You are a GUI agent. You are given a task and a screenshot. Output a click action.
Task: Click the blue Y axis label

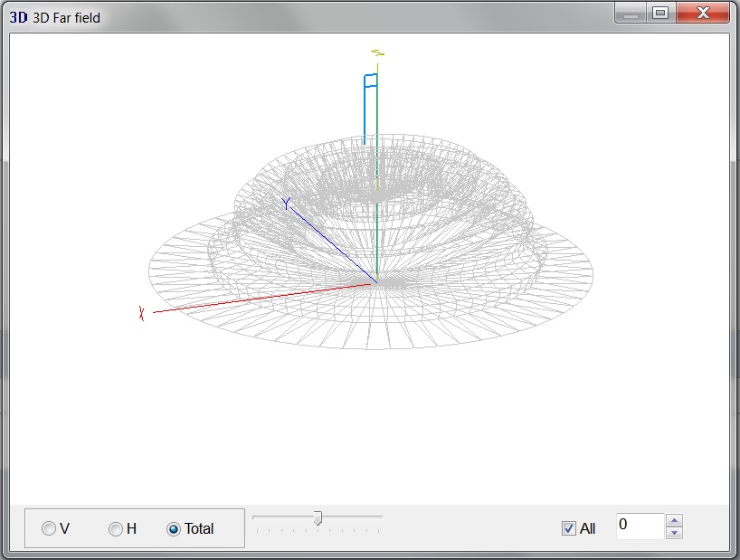(x=286, y=204)
